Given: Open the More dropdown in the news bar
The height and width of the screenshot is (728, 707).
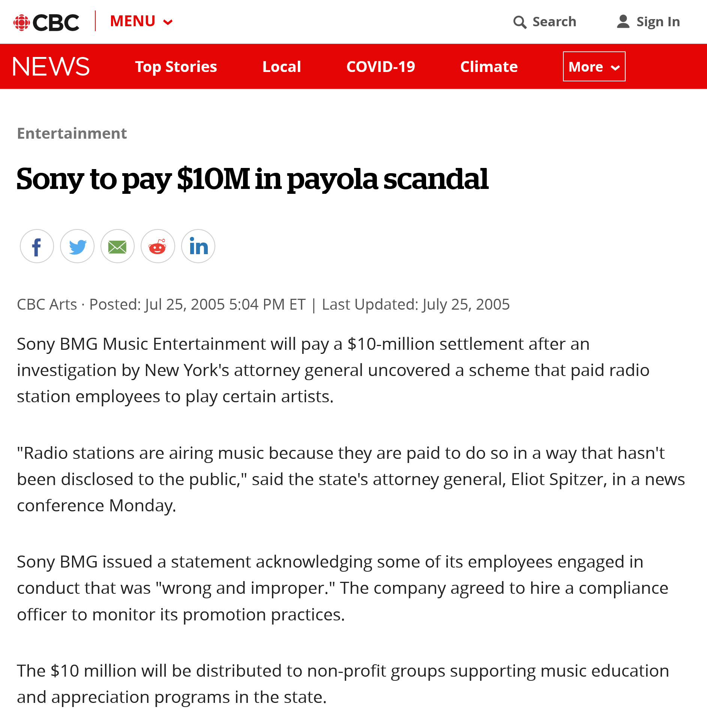Looking at the screenshot, I should pyautogui.click(x=594, y=67).
